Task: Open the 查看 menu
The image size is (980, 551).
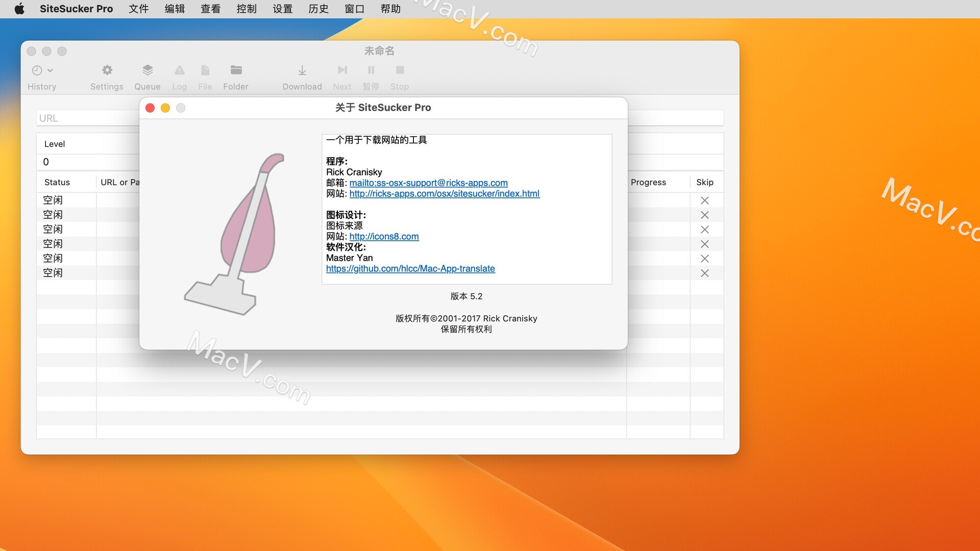Action: click(211, 9)
